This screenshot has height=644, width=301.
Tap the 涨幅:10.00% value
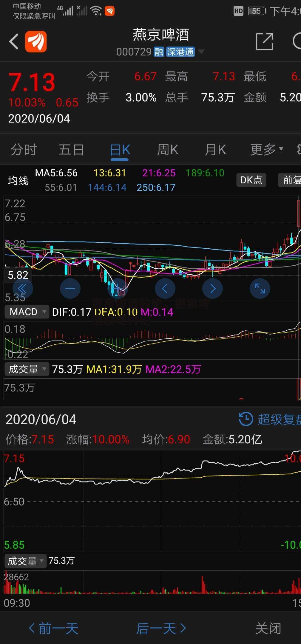pyautogui.click(x=98, y=439)
